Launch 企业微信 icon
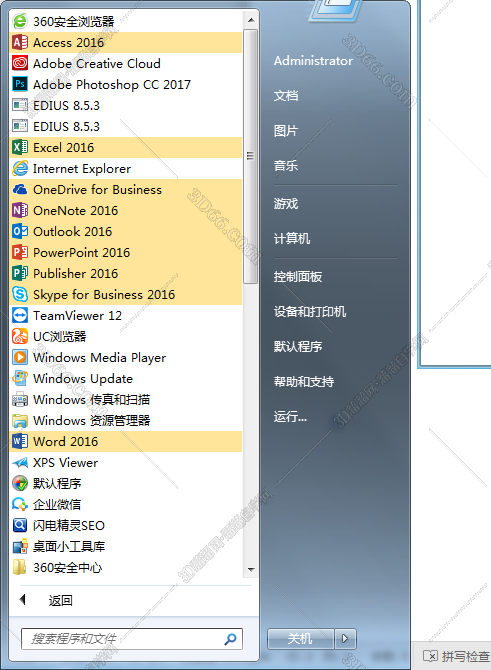491x670 pixels. [x=20, y=504]
